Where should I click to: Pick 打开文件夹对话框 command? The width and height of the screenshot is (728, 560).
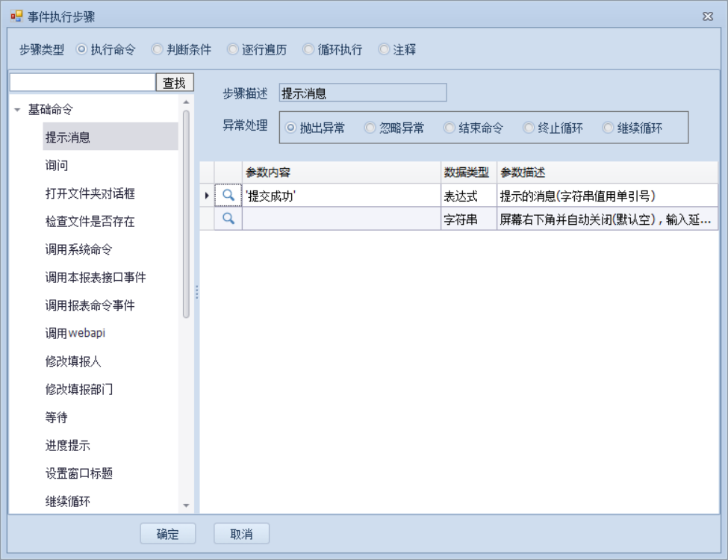[90, 193]
